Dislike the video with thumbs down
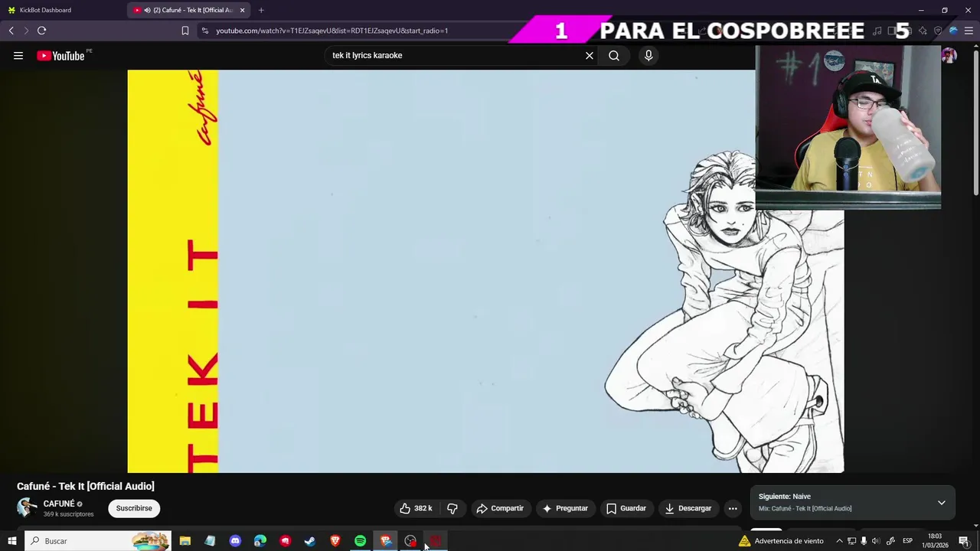 (452, 508)
